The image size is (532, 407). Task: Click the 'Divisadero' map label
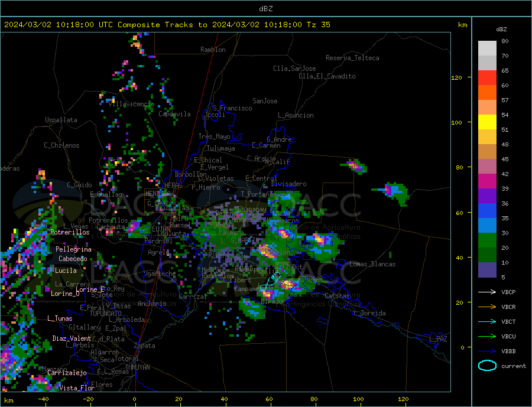pos(288,184)
